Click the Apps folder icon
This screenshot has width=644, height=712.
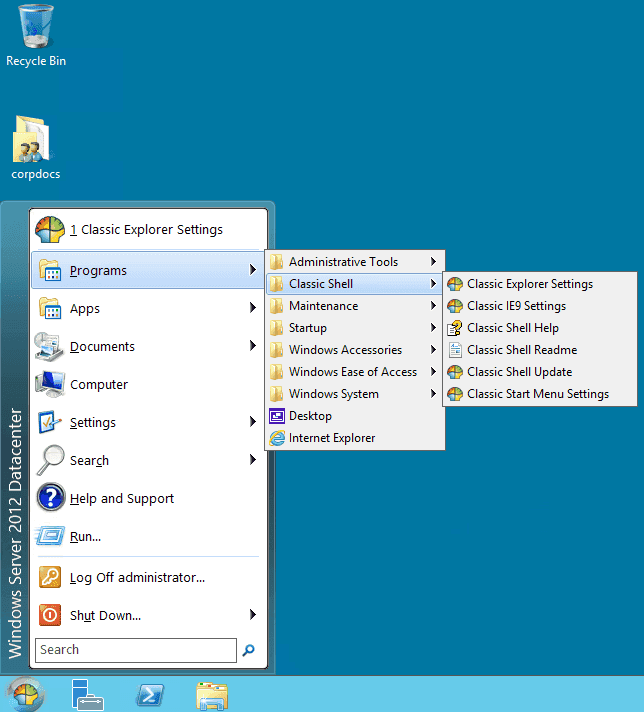[50, 308]
